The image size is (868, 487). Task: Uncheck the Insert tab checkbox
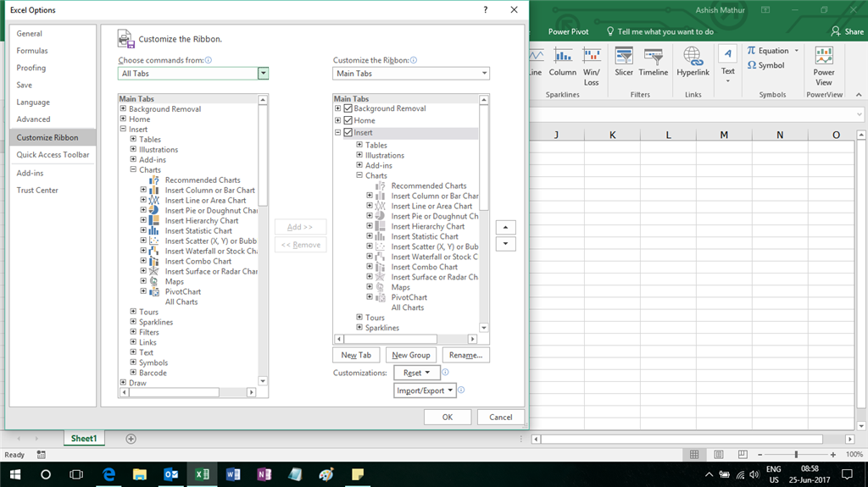pyautogui.click(x=348, y=132)
